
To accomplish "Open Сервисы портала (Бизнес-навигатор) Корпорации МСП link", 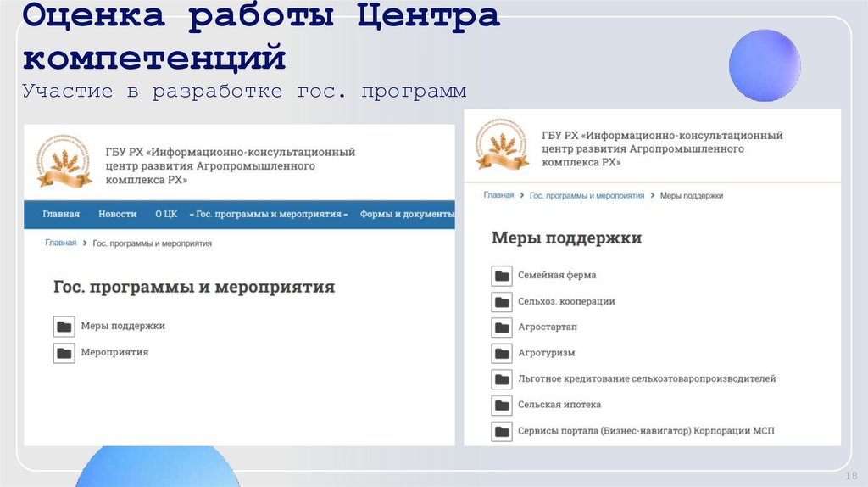I will tap(646, 431).
